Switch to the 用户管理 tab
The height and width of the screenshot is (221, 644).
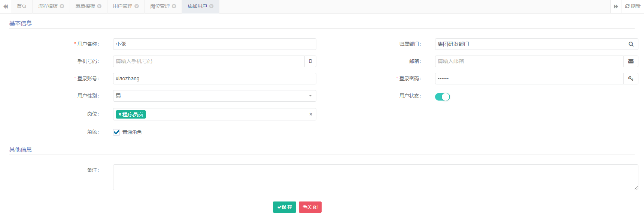tap(122, 6)
